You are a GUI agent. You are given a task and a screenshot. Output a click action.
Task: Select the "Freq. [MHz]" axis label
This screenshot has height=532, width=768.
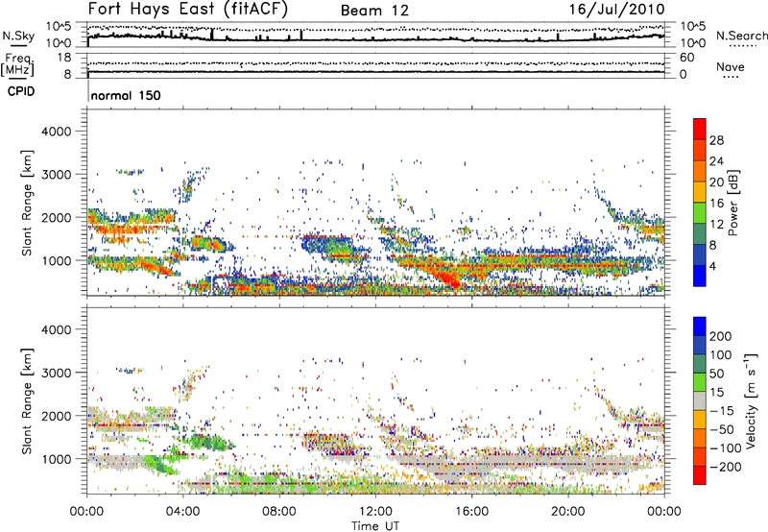point(17,66)
